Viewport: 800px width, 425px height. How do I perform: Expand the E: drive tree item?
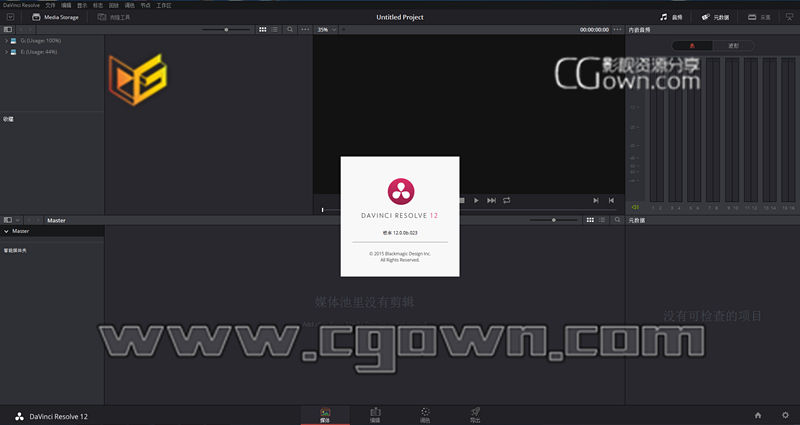[x=6, y=52]
